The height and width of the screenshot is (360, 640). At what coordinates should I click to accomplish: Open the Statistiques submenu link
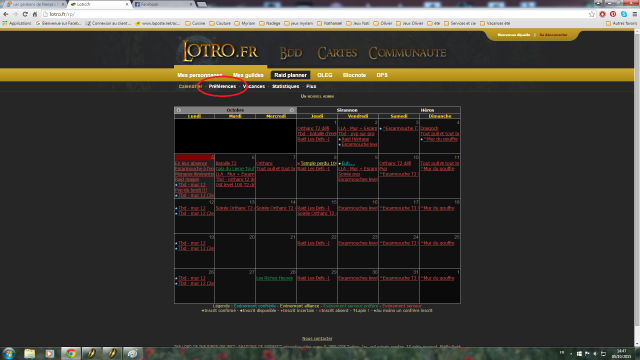click(x=285, y=87)
